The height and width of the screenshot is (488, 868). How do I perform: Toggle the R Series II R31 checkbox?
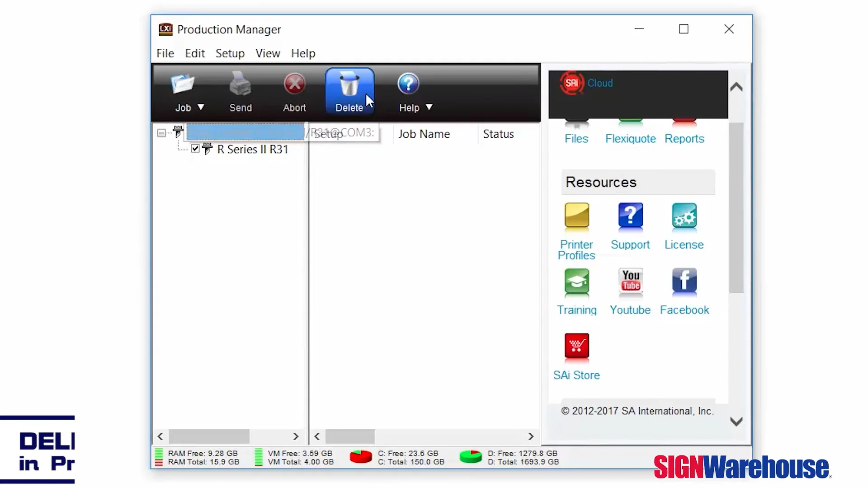(195, 149)
